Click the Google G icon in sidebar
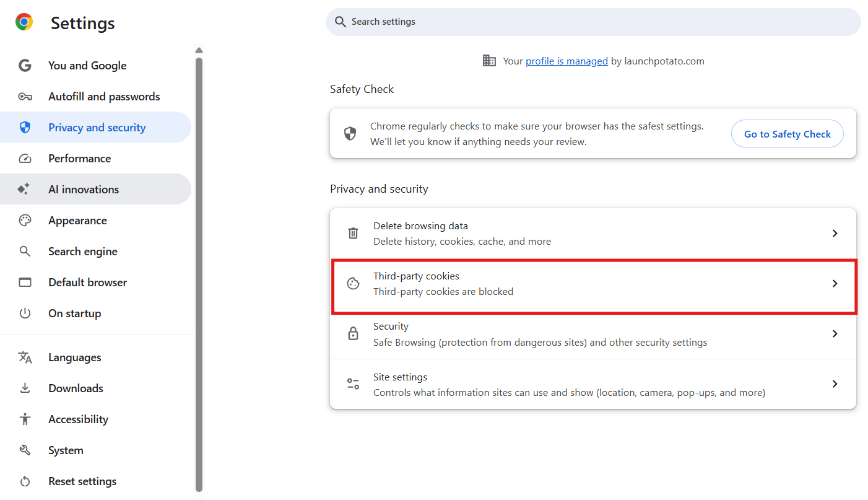 pos(25,66)
